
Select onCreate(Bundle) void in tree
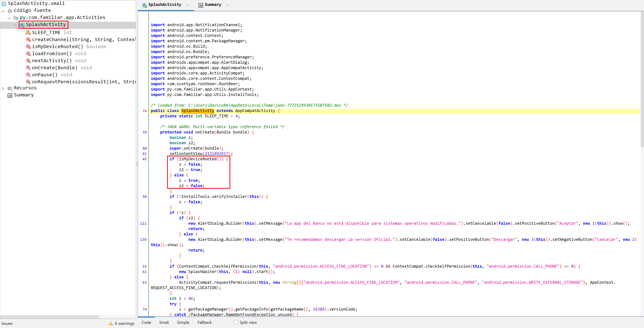pos(62,68)
